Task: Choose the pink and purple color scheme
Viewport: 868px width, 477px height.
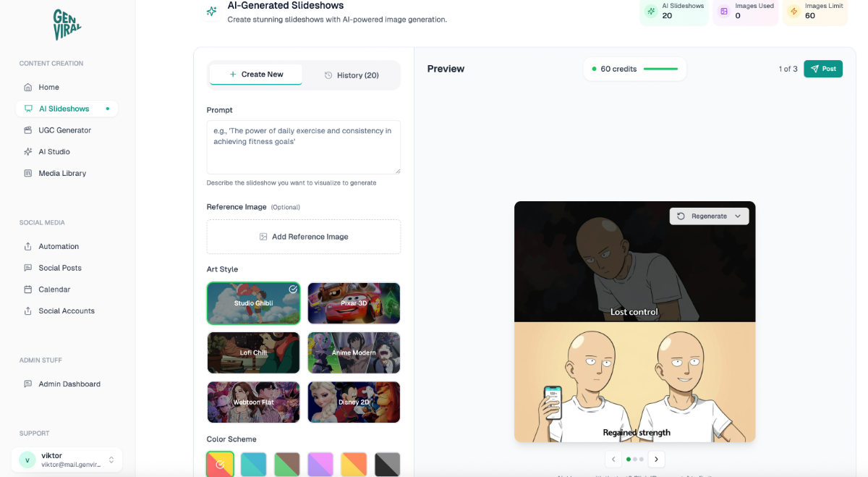Action: pyautogui.click(x=320, y=465)
